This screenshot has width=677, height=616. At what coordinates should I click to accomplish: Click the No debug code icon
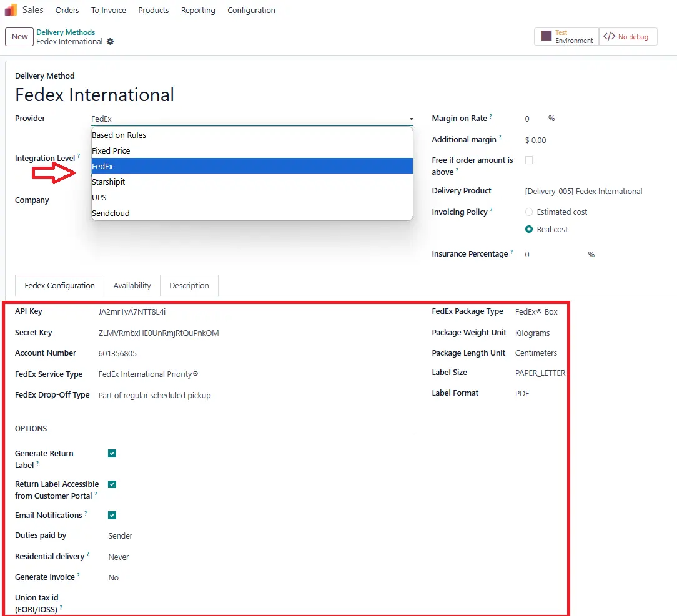click(609, 36)
